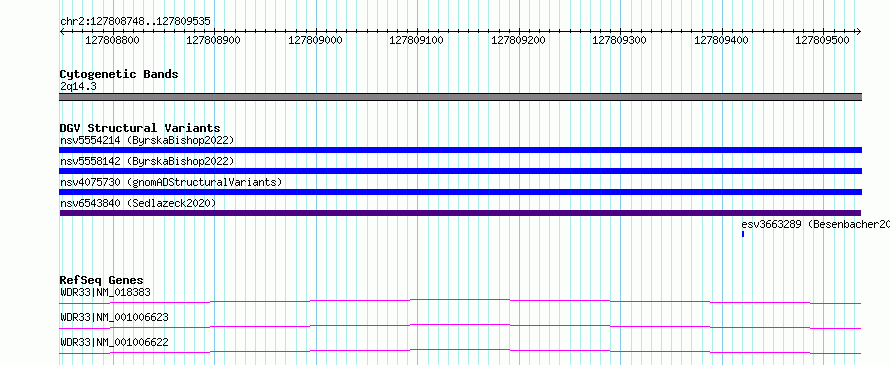The image size is (890, 365).
Task: Open the Cytogenetic Bands track title
Action: pos(119,74)
